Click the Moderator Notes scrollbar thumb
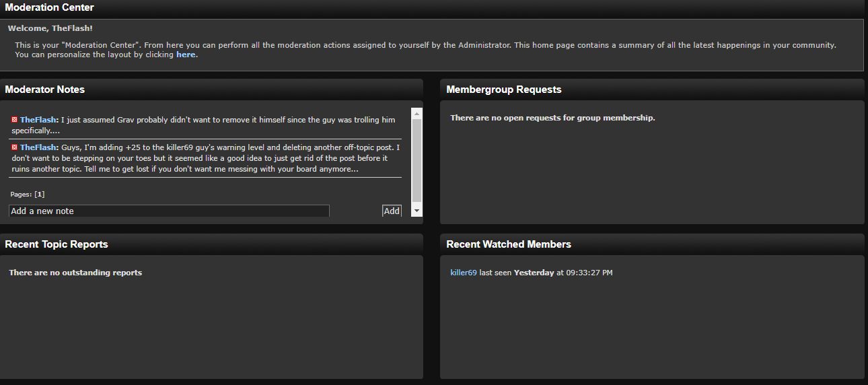This screenshot has width=868, height=385. click(417, 160)
